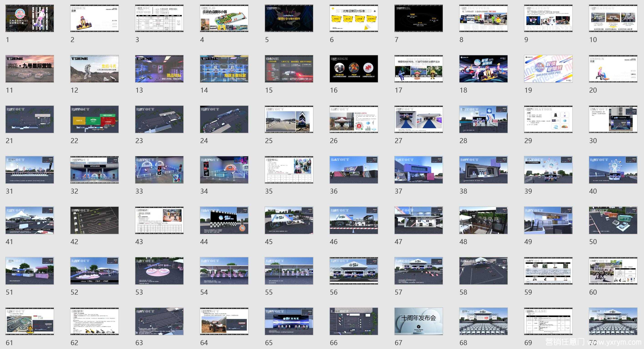Viewport: 644px width, 349px height.
Task: Select the slide 1 cover thumbnail
Action: click(x=30, y=18)
